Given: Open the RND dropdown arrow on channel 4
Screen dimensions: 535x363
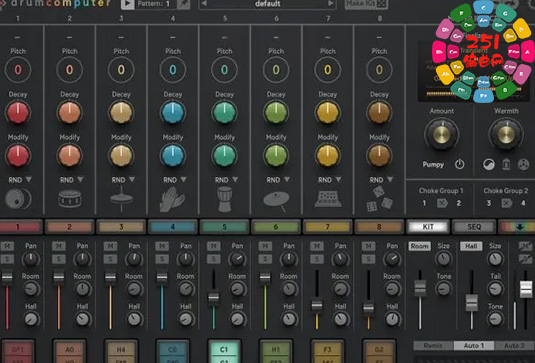Looking at the screenshot, I should [x=184, y=179].
